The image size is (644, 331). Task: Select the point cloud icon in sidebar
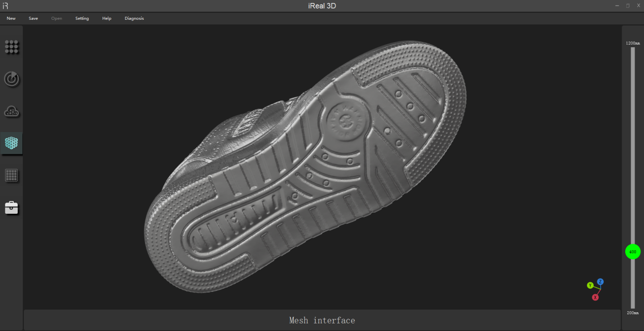[x=12, y=111]
